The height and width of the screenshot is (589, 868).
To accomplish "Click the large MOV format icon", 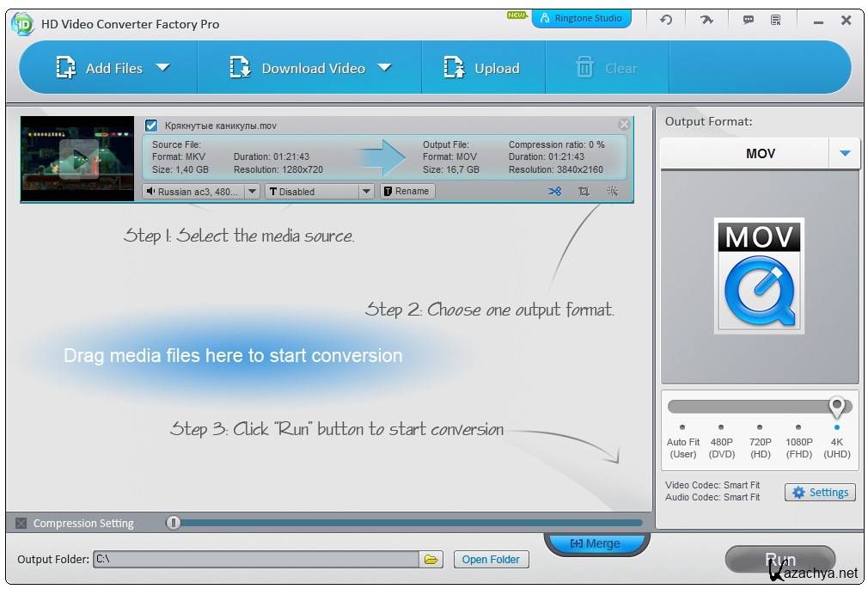I will 759,276.
